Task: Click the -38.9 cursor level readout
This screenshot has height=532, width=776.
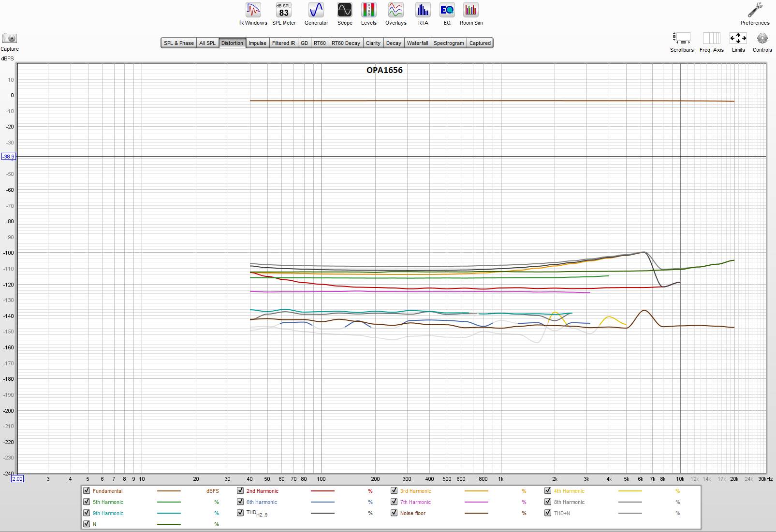Action: [x=9, y=157]
